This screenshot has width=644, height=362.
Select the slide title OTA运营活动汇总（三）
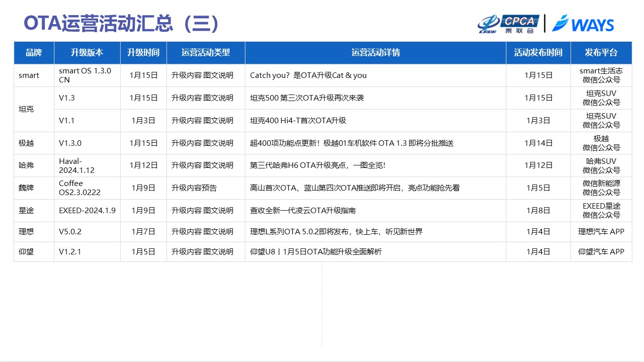click(121, 24)
